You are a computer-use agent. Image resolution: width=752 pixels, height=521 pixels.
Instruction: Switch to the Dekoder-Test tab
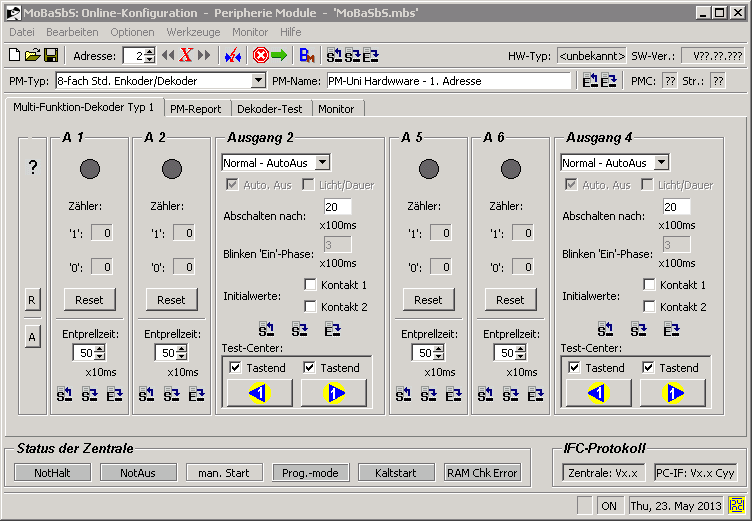(272, 108)
